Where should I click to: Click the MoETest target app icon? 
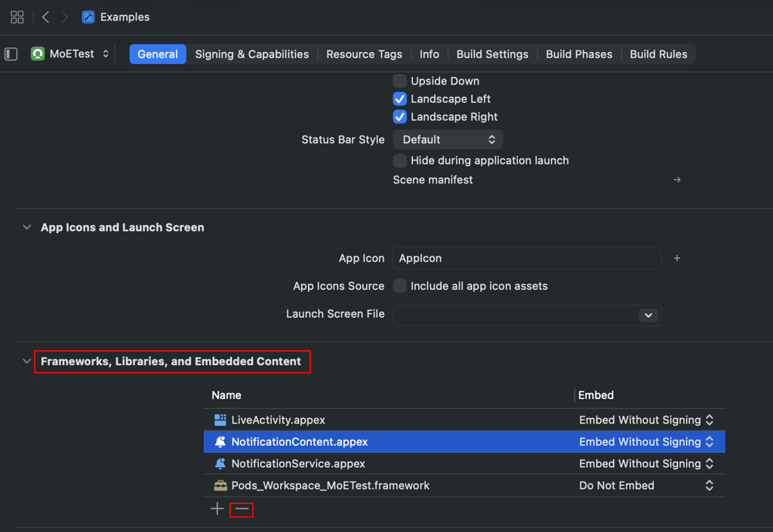pos(38,54)
